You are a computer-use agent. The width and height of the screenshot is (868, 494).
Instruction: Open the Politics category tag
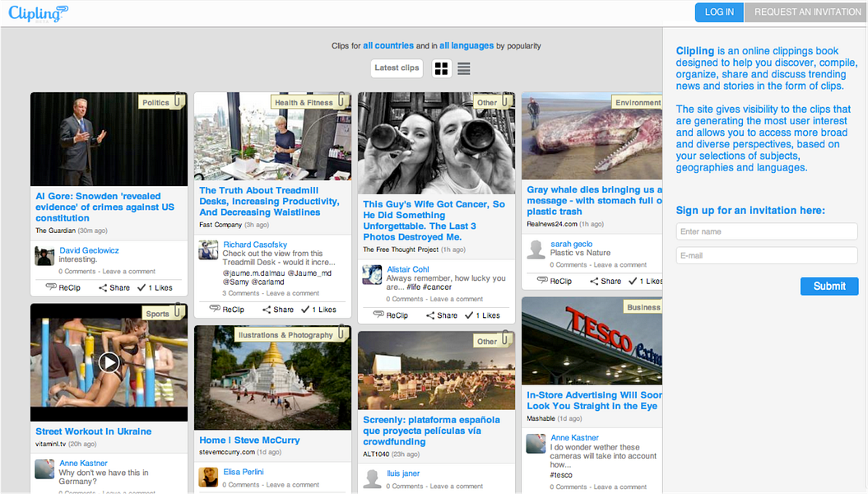coord(155,103)
